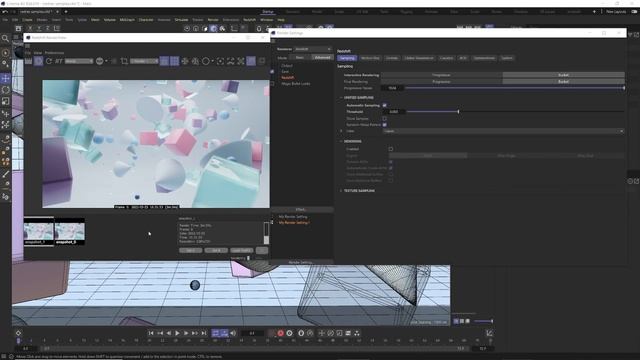The image size is (640, 360).
Task: Open the Filter dropdown
Action: coord(503,131)
